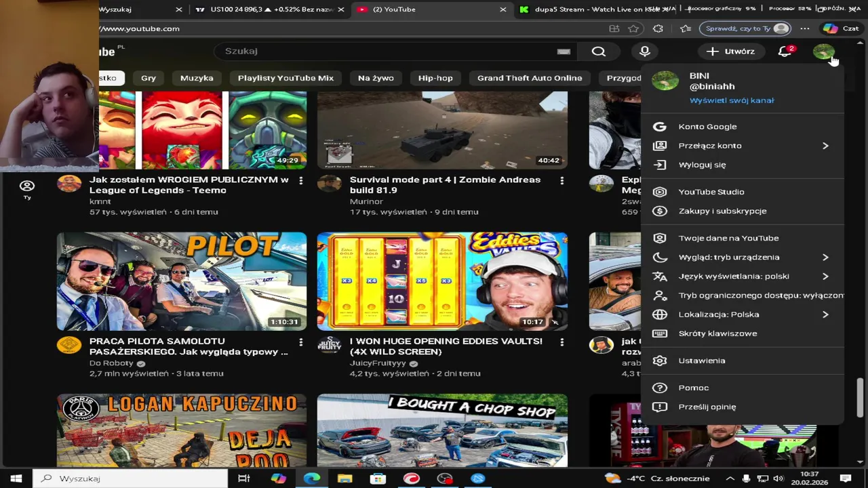Open Pomoc in the account menu
The width and height of the screenshot is (868, 488).
click(x=743, y=388)
